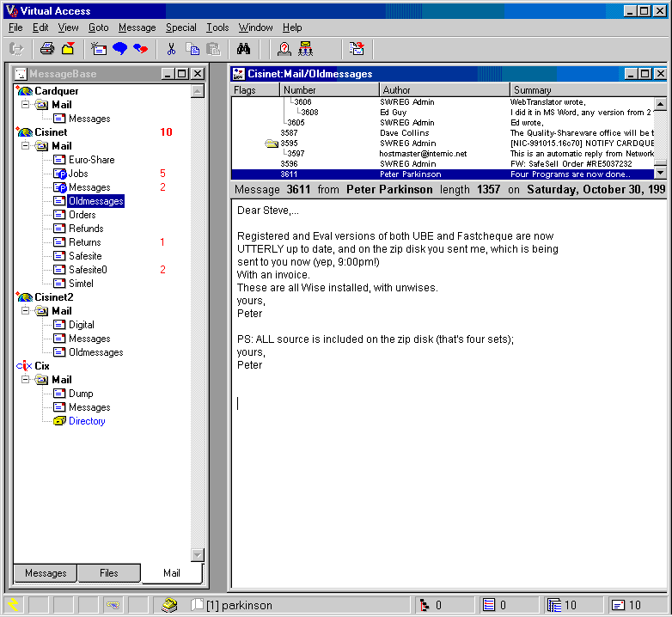672x617 pixels.
Task: Collapse the Mail node under Cisinet
Action: pos(25,145)
